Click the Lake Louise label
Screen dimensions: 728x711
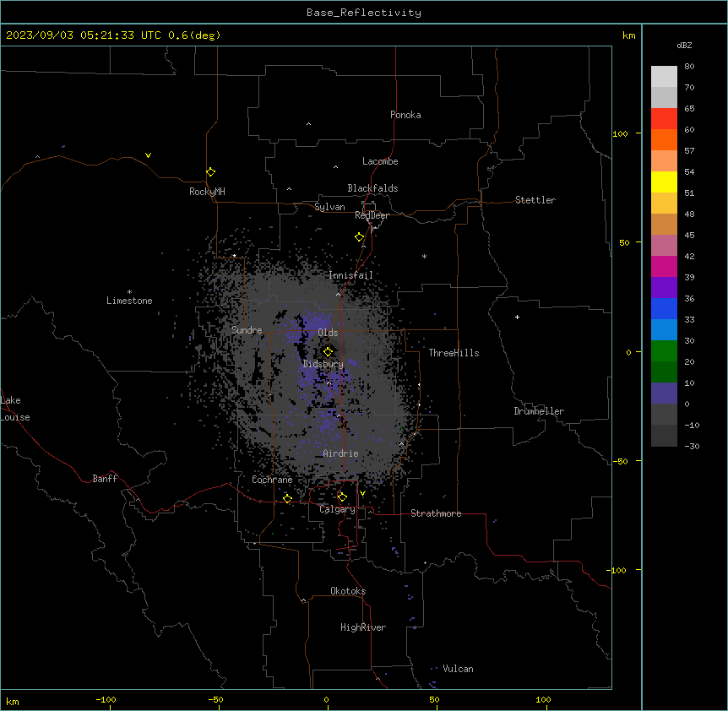tap(15, 409)
